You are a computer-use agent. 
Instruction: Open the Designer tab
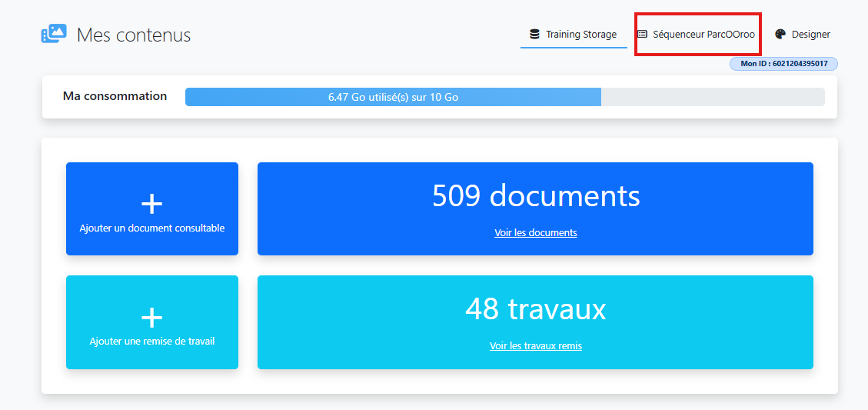tap(802, 35)
